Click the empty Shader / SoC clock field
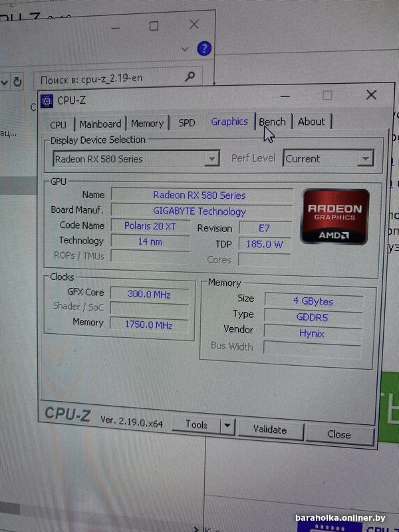This screenshot has height=532, width=399. point(149,309)
